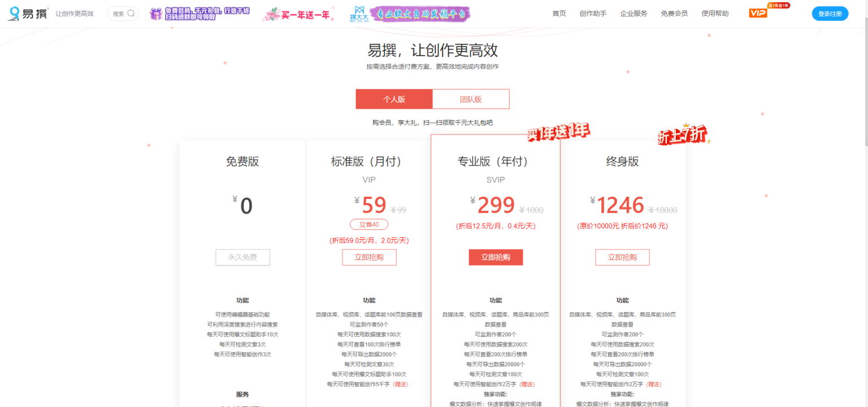Click the 买一年送一年 flower banner
Viewport: 868px width, 407px height.
click(x=297, y=14)
